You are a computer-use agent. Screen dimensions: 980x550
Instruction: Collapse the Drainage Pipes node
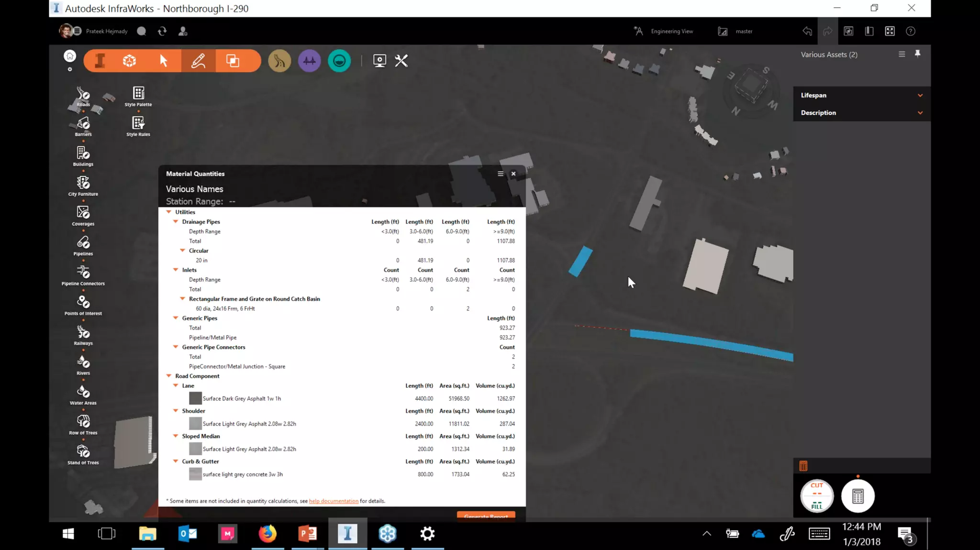(176, 221)
